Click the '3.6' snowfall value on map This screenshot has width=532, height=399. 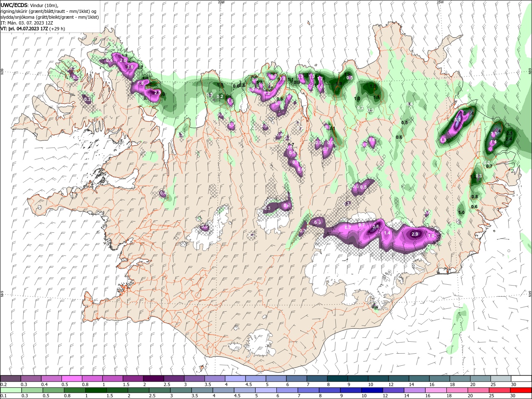pos(376,227)
